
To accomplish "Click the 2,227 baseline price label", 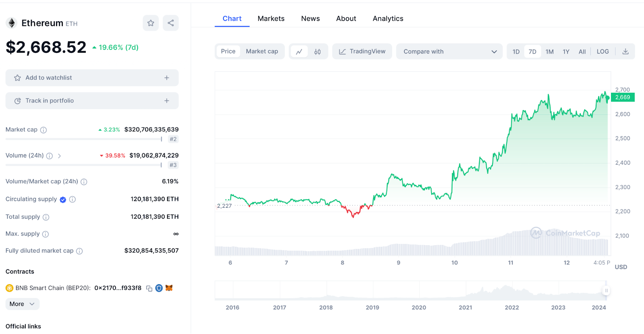I will pyautogui.click(x=224, y=206).
